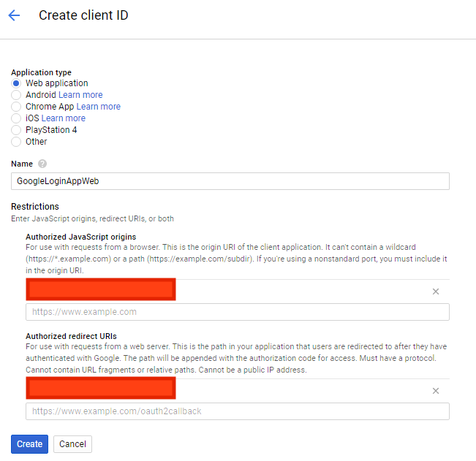
Task: Click the new redirect URI input field
Action: click(x=238, y=411)
